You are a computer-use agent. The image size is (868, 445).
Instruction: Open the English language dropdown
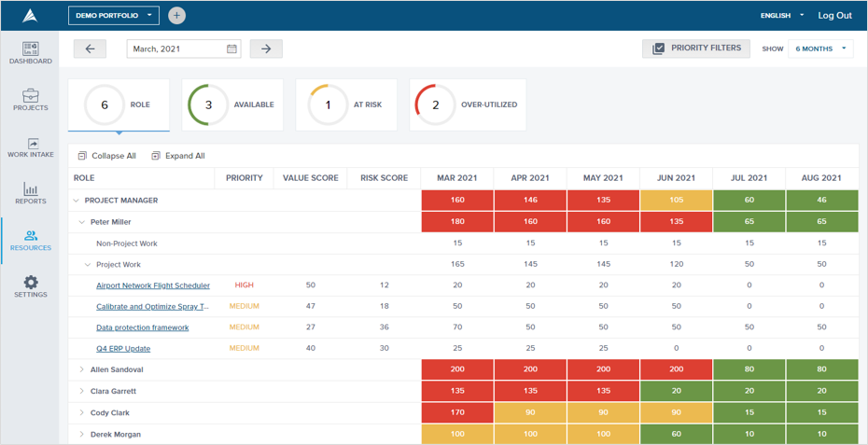tap(782, 16)
